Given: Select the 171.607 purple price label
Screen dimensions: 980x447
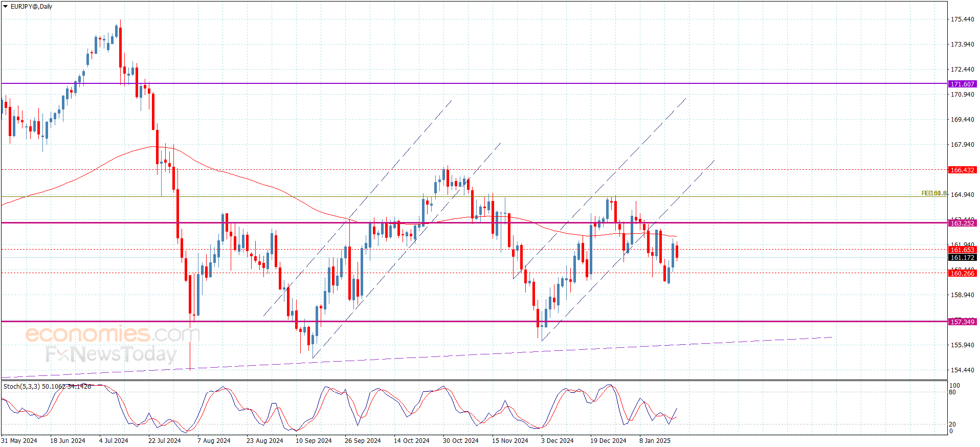Looking at the screenshot, I should point(962,84).
